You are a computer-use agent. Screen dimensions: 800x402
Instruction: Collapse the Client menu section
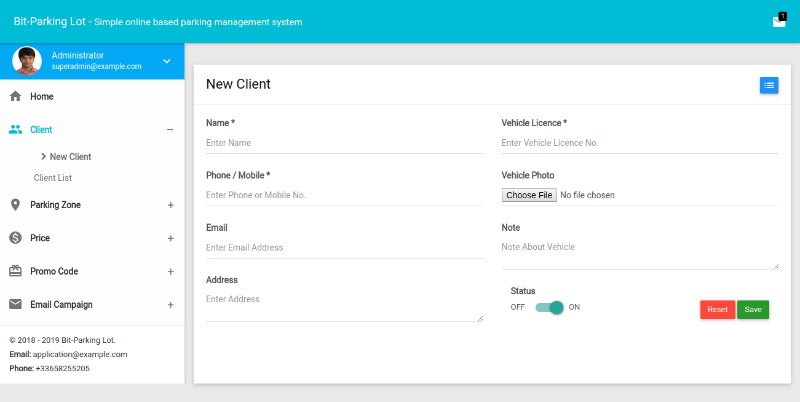(170, 130)
